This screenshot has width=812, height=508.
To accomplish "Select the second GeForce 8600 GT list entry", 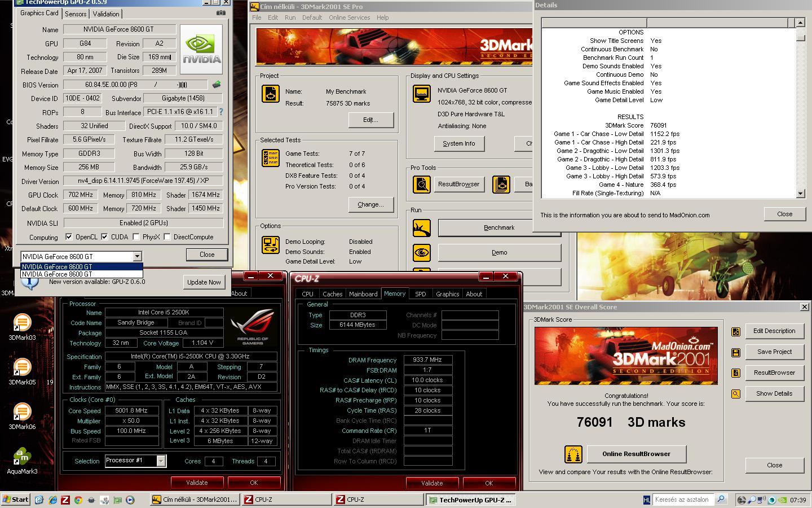I will click(x=82, y=274).
